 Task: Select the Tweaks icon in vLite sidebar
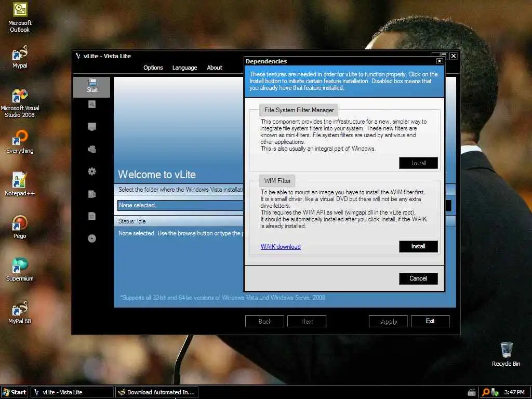click(x=91, y=149)
